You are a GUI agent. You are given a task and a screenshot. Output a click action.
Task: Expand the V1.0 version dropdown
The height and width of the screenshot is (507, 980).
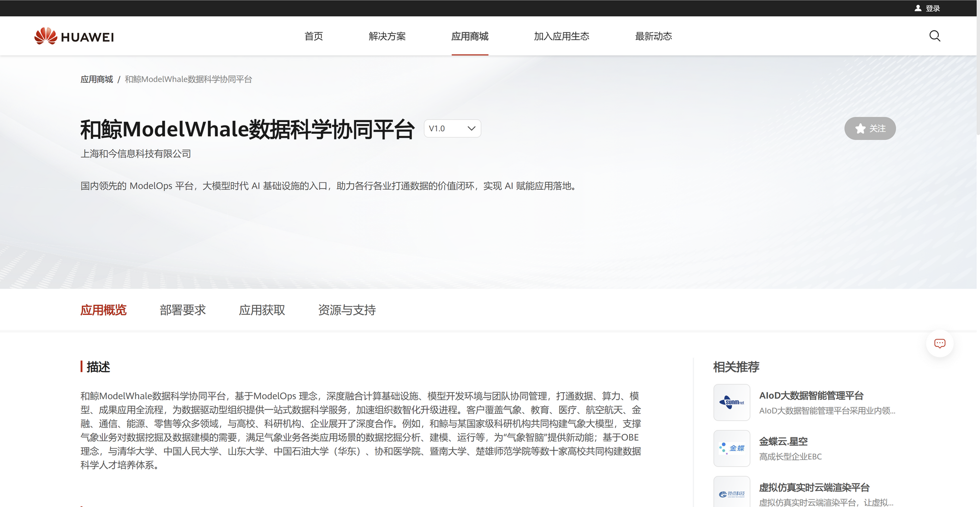pyautogui.click(x=452, y=128)
